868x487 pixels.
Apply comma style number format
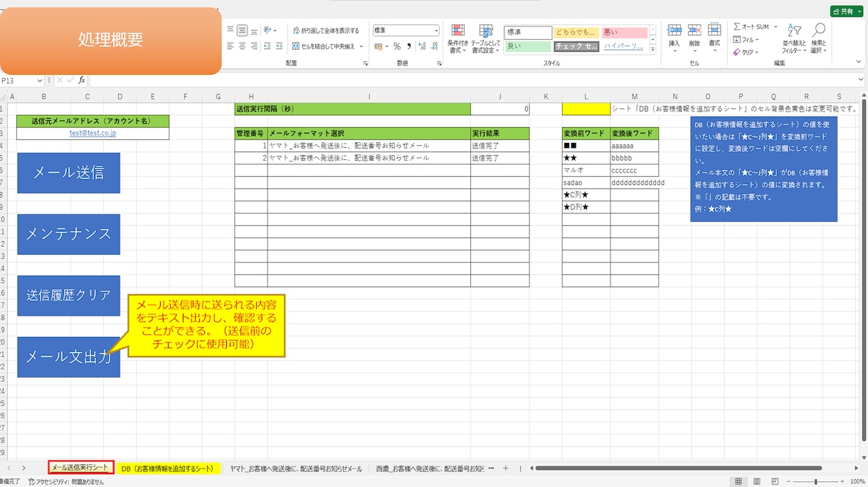(409, 46)
